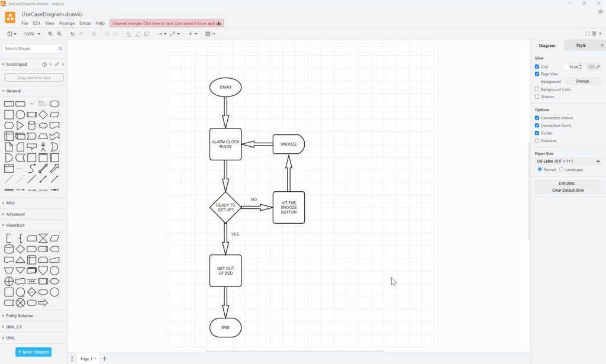606x364 pixels.
Task: Select the Or circle-with-X flowchart shape
Action: pyautogui.click(x=20, y=303)
